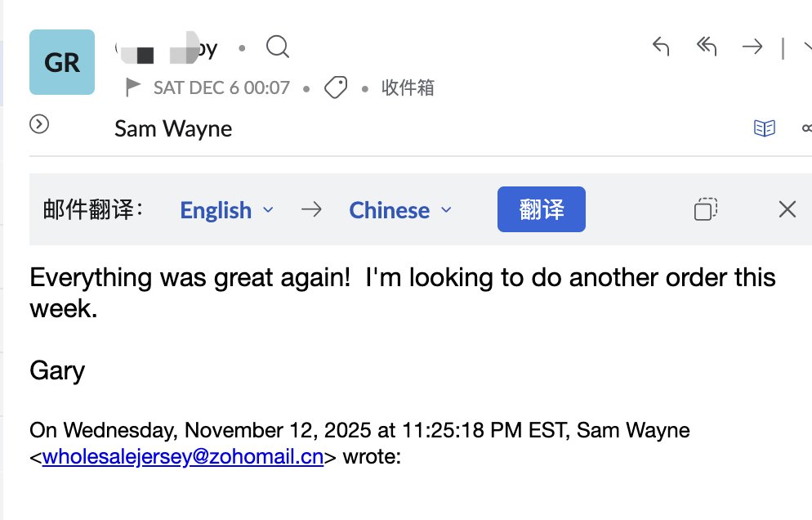Image resolution: width=812 pixels, height=520 pixels.
Task: Open the wholesalejersey@zohomail.cn email link
Action: point(183,457)
